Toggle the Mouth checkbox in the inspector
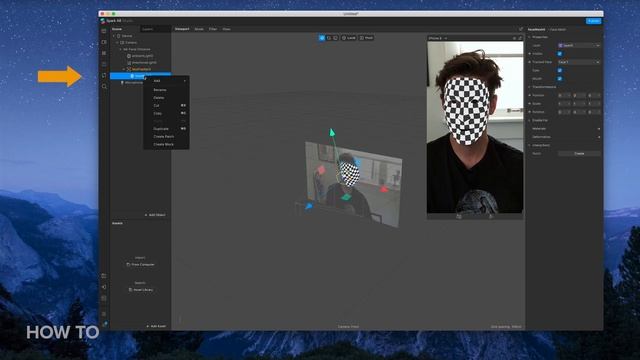This screenshot has width=640, height=360. coord(560,78)
